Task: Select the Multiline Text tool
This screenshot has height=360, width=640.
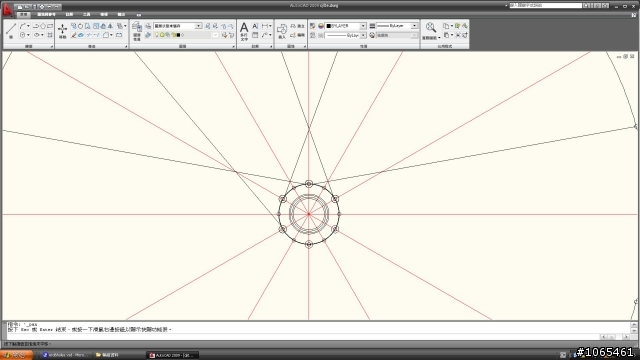Action: point(244,31)
